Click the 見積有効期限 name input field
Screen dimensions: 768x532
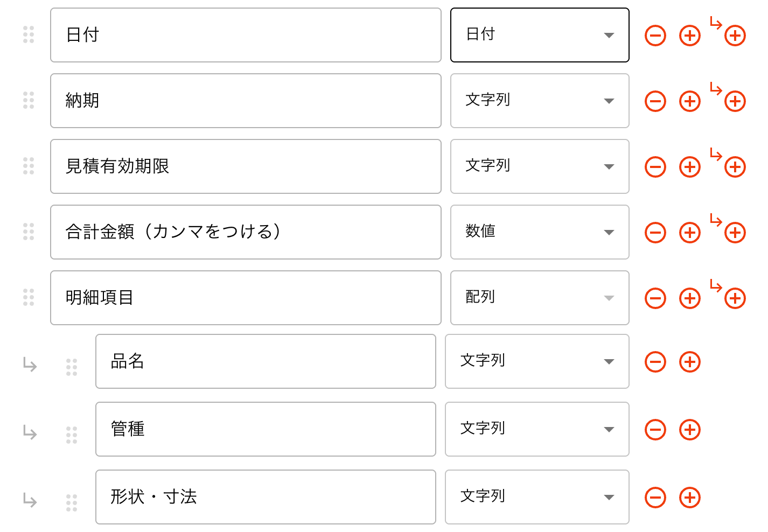pos(246,166)
